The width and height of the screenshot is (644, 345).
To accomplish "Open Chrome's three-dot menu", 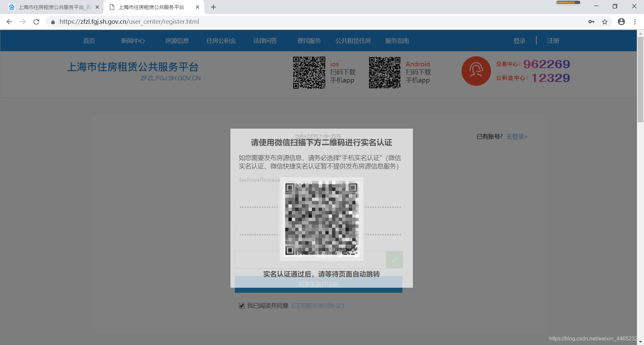I will coord(635,22).
